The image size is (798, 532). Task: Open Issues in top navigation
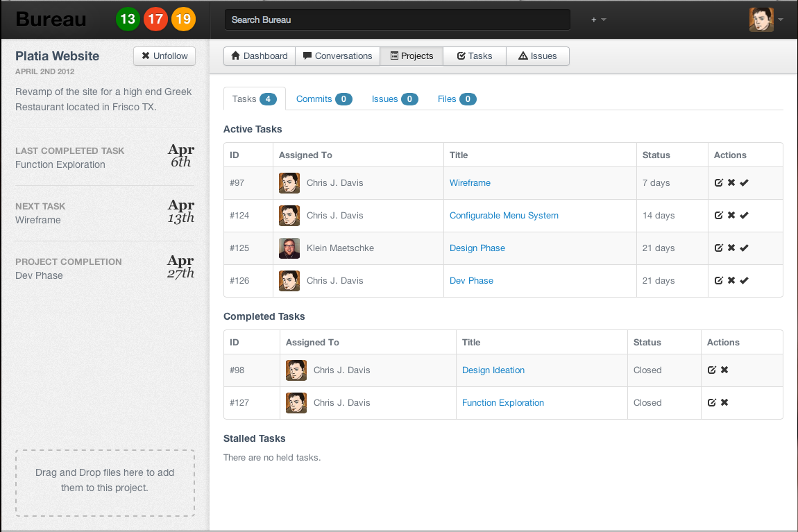(x=538, y=56)
